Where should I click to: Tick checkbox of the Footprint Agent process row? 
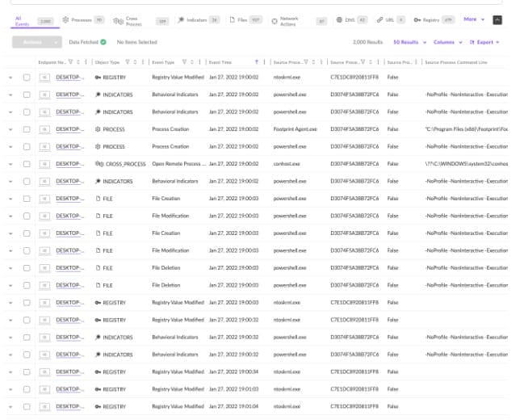coord(27,129)
